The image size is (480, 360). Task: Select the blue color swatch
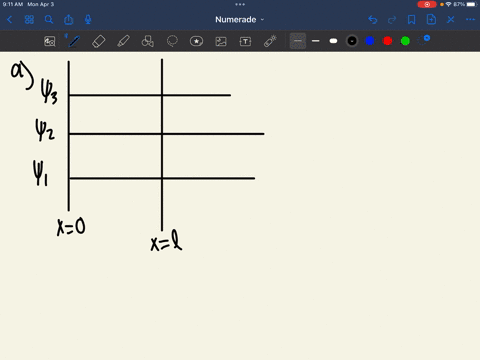pyautogui.click(x=370, y=41)
